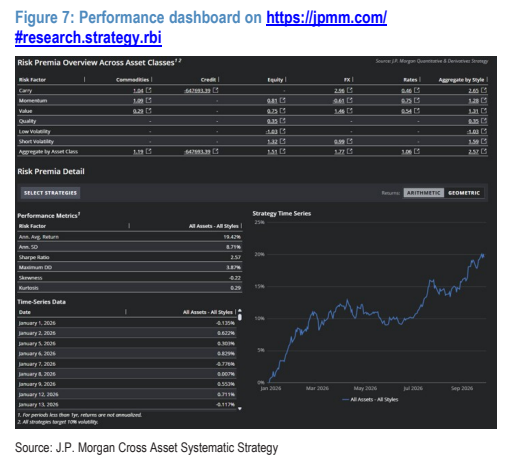
Task: Sort by the Credit column header
Action: (208, 80)
